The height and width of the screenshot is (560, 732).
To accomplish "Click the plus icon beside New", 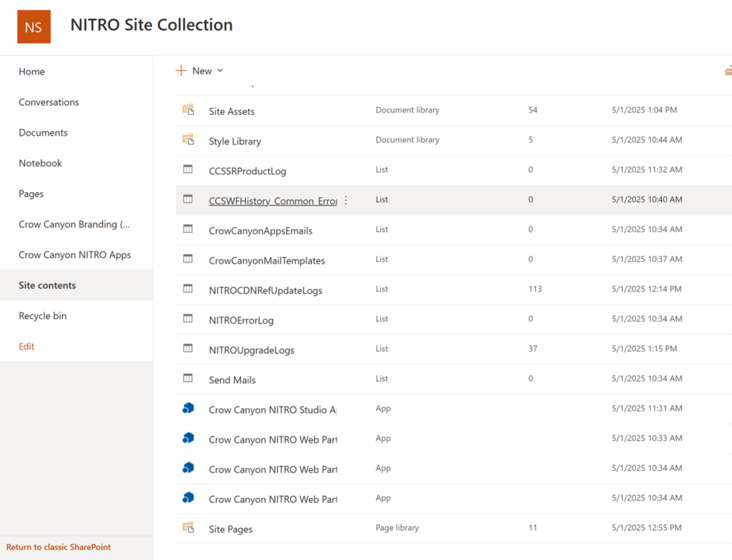I will point(181,71).
